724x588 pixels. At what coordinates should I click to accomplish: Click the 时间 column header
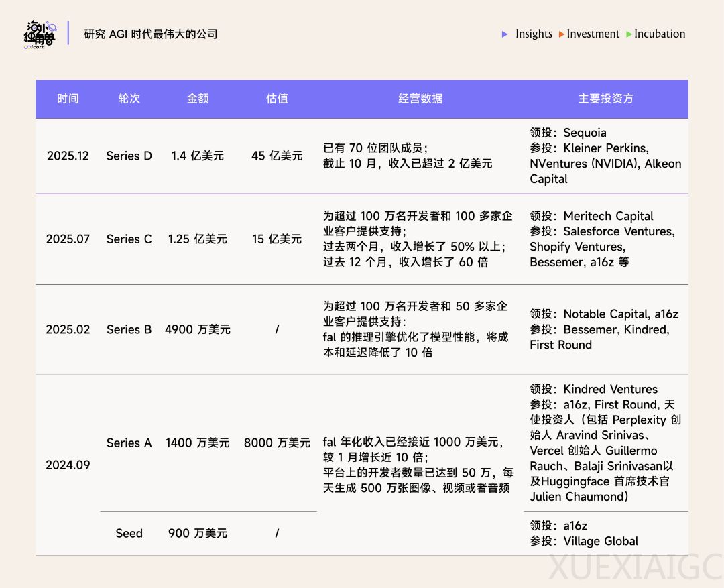pyautogui.click(x=68, y=99)
